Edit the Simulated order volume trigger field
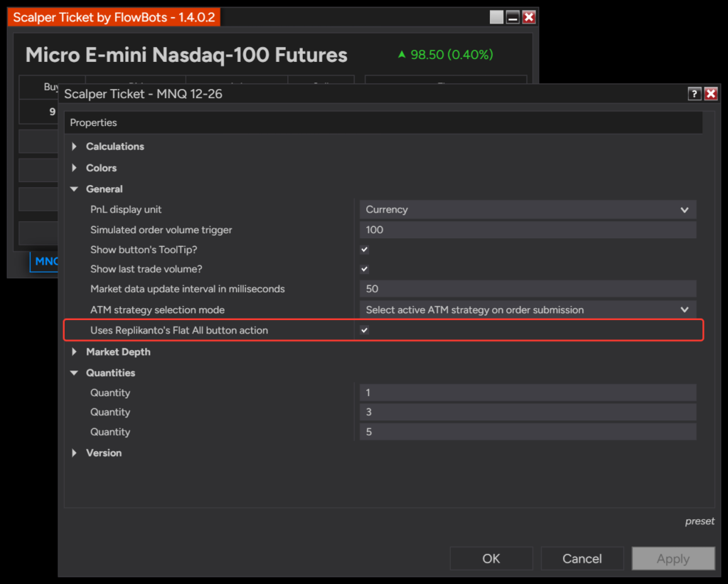The image size is (728, 584). [x=528, y=230]
